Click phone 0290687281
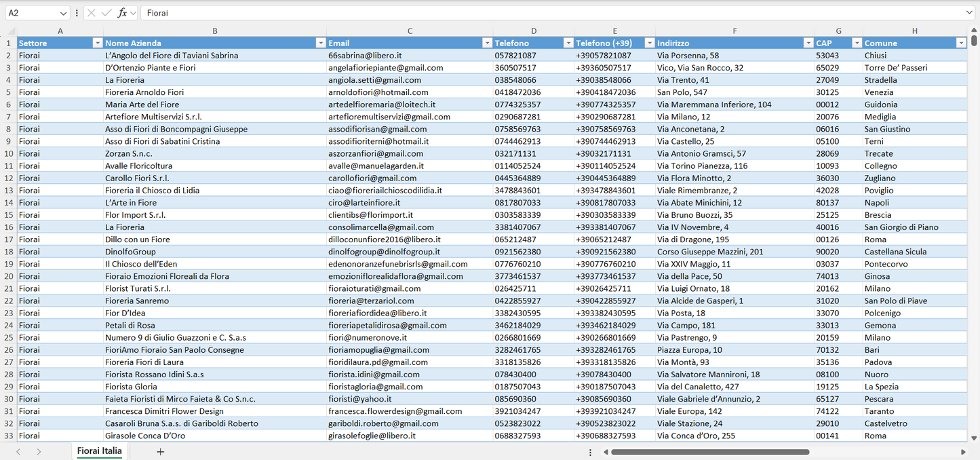The width and height of the screenshot is (980, 460). coord(534,117)
